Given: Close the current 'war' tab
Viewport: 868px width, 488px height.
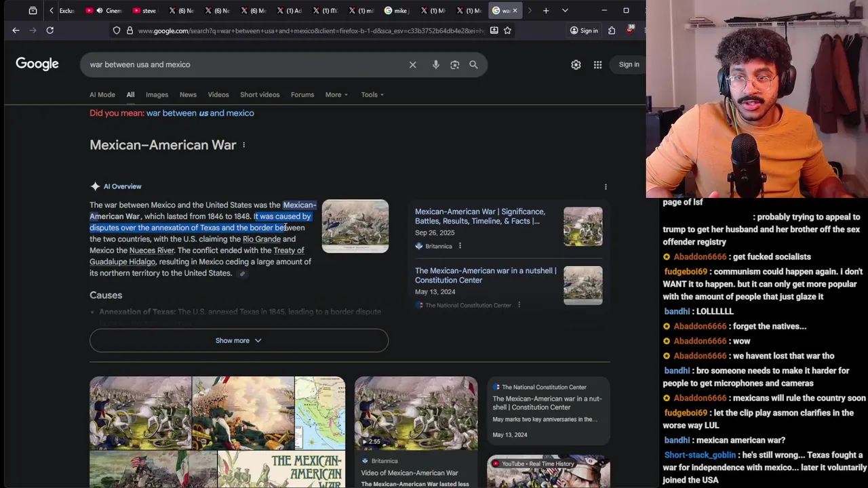Looking at the screenshot, I should [515, 11].
